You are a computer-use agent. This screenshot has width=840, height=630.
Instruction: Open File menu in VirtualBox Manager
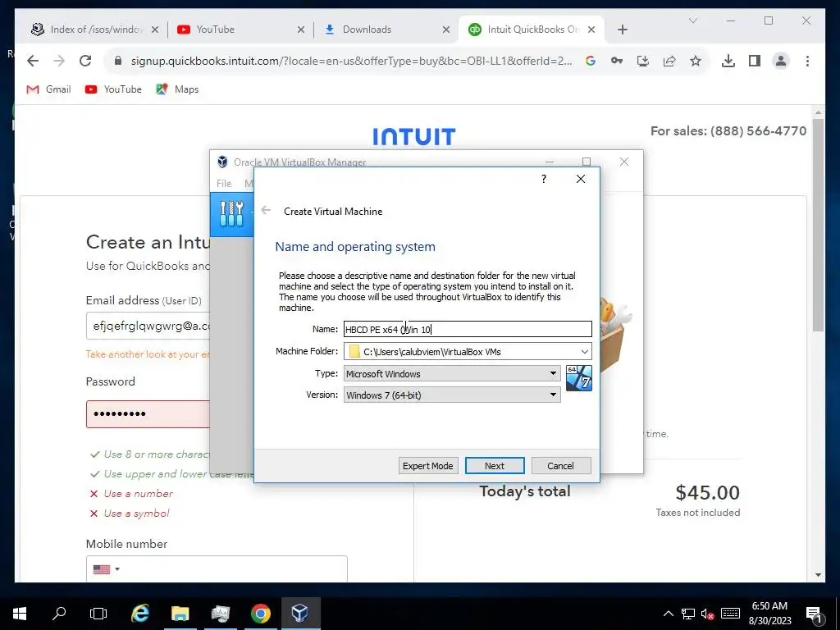224,183
